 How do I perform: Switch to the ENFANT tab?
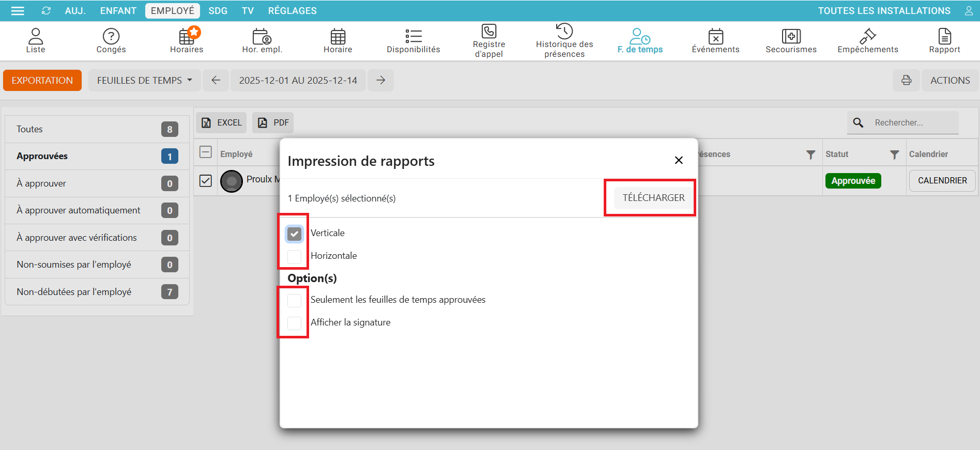pyautogui.click(x=118, y=11)
